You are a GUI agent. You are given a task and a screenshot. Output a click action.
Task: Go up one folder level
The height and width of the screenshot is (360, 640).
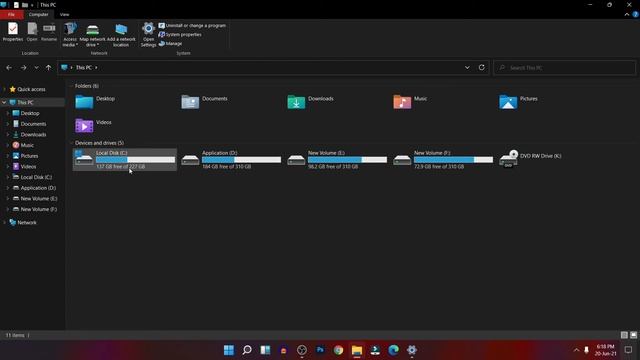pos(49,67)
